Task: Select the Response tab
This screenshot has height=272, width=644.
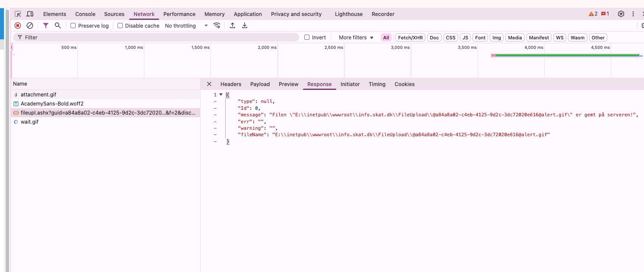Action: click(x=319, y=84)
